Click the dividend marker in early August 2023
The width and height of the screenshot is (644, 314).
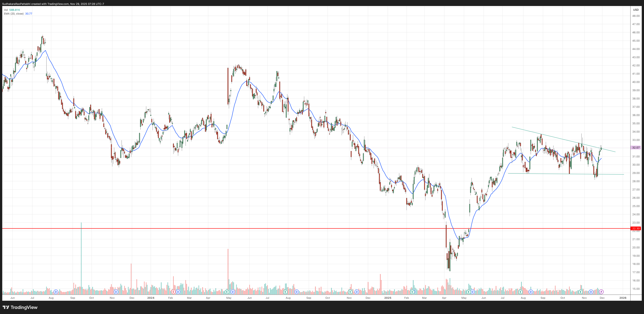pyautogui.click(x=56, y=292)
